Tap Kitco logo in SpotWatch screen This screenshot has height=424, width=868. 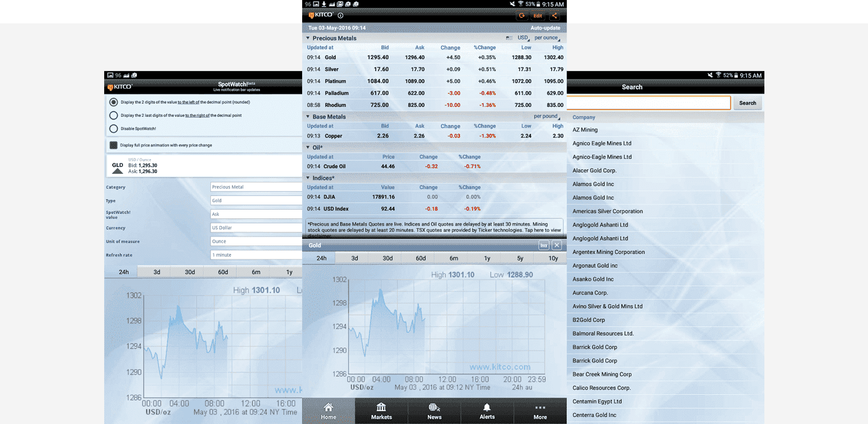coord(120,87)
